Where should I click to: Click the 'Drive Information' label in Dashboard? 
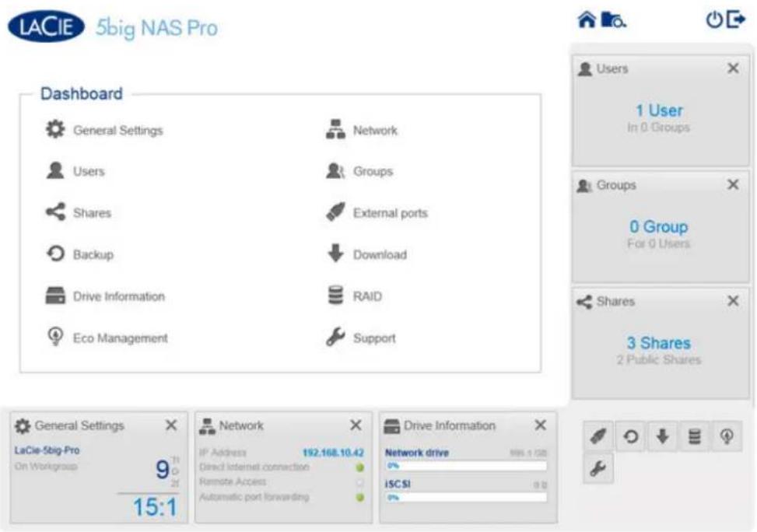(x=119, y=296)
